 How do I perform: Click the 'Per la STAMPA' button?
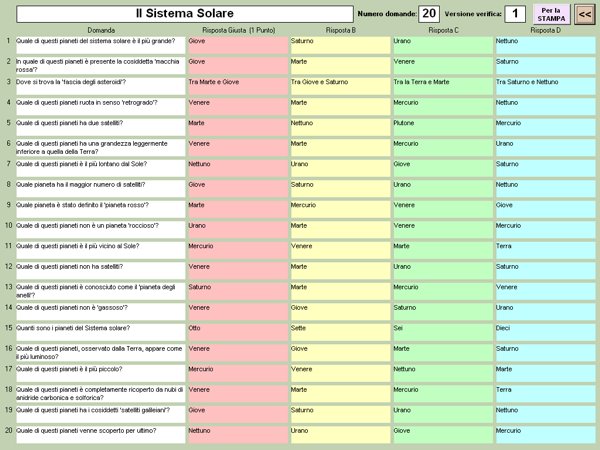(551, 15)
